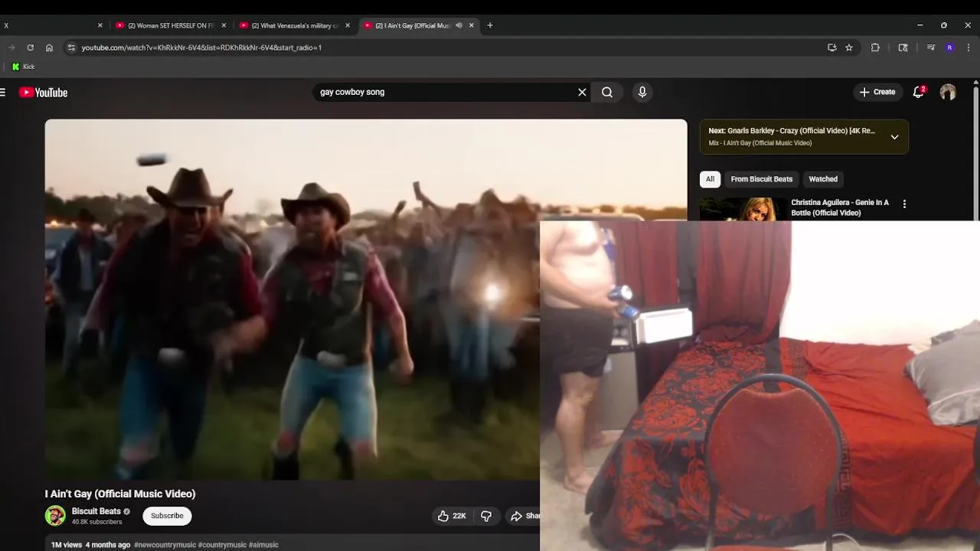View site information icon in address bar

point(71,47)
